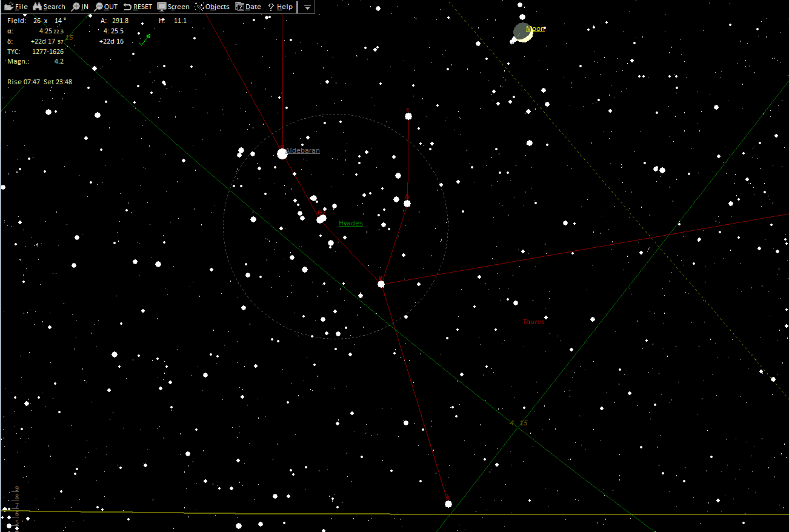Screen dimensions: 789x532
Task: Click the Taurus constellation name
Action: 533,322
